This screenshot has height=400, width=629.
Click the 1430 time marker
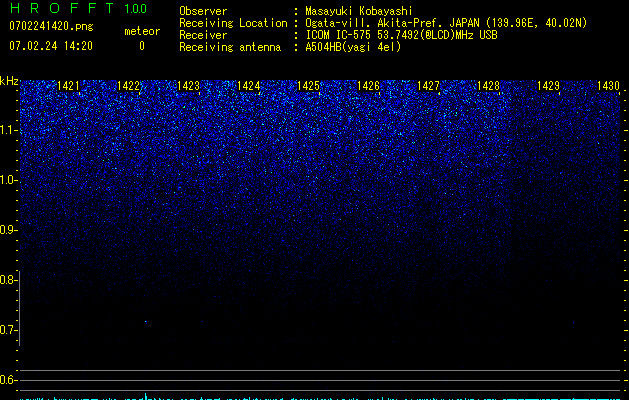pyautogui.click(x=608, y=86)
